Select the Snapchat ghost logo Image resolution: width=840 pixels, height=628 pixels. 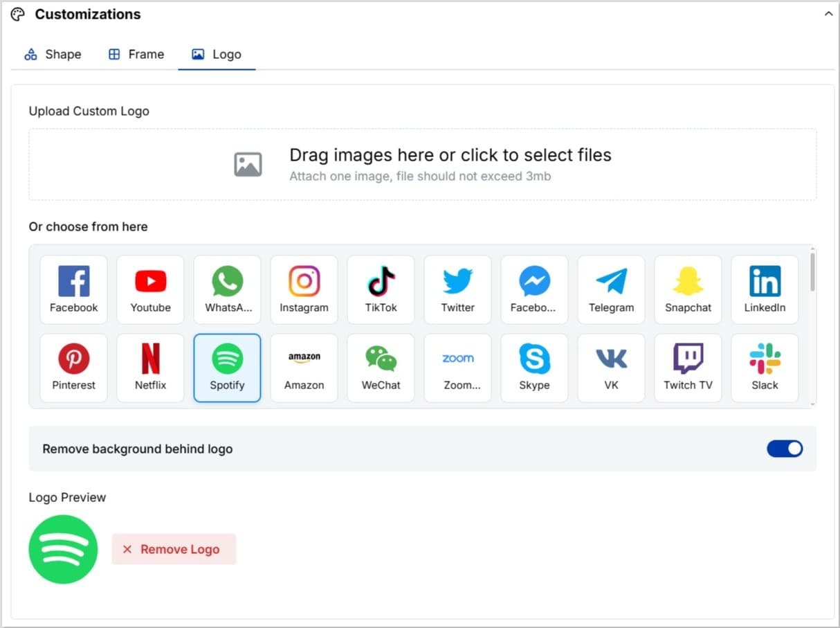[688, 289]
